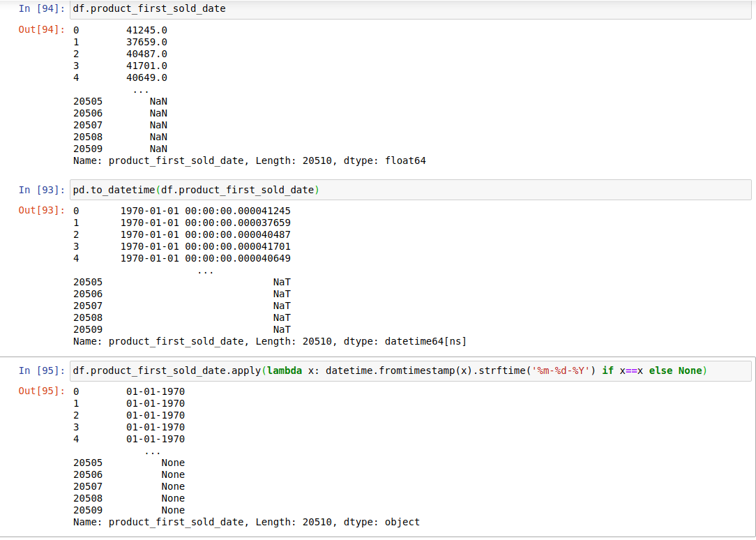Click the dtype: object summary line
756x540 pixels.
click(x=246, y=522)
